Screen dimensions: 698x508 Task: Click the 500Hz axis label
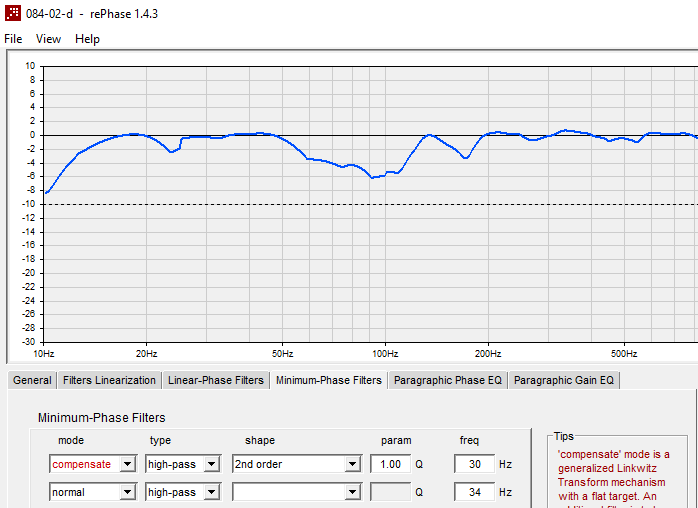[x=624, y=354]
